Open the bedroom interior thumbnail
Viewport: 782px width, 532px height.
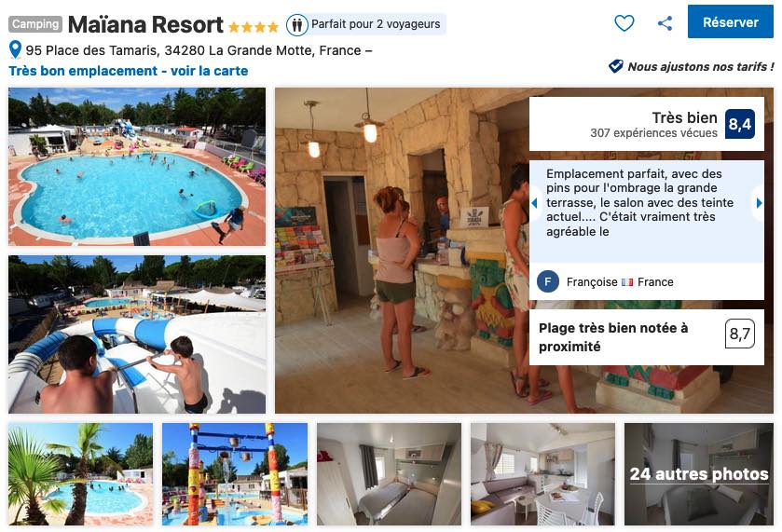point(389,474)
